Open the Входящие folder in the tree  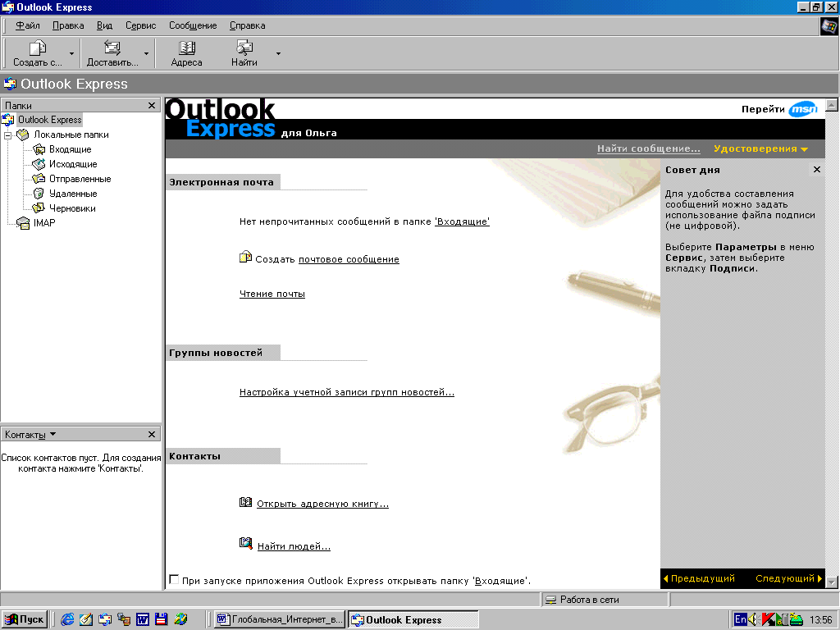70,149
